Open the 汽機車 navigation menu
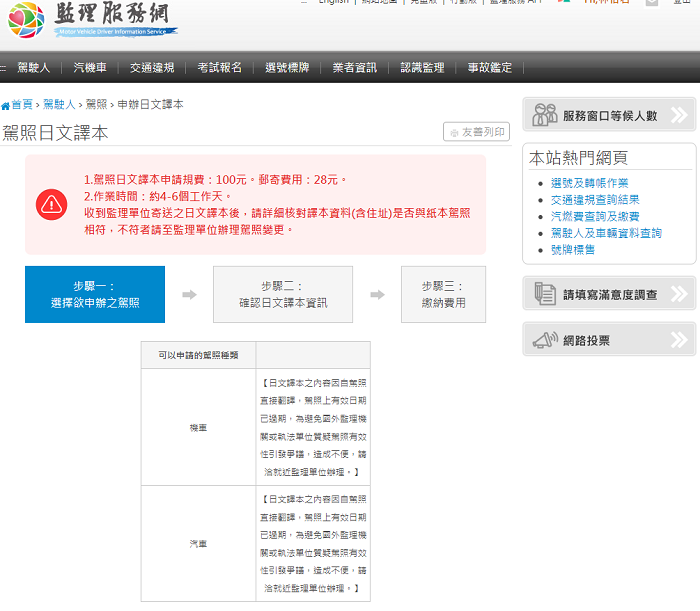The width and height of the screenshot is (700, 611). point(90,68)
